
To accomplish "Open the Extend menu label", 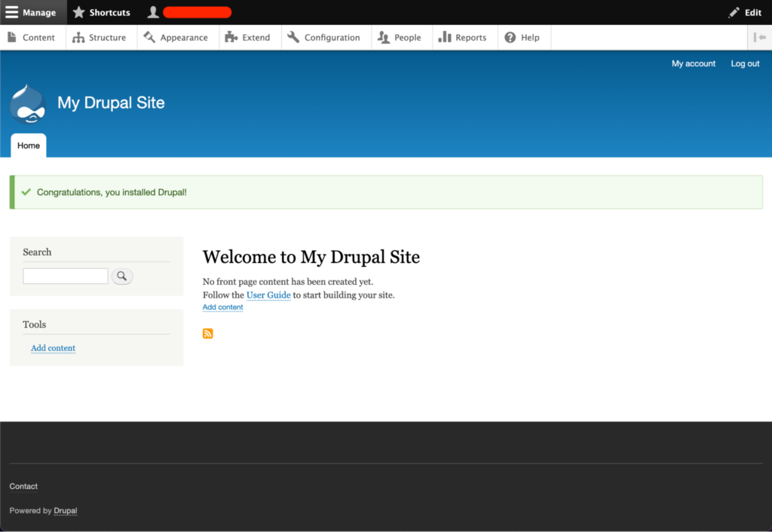I will click(256, 38).
